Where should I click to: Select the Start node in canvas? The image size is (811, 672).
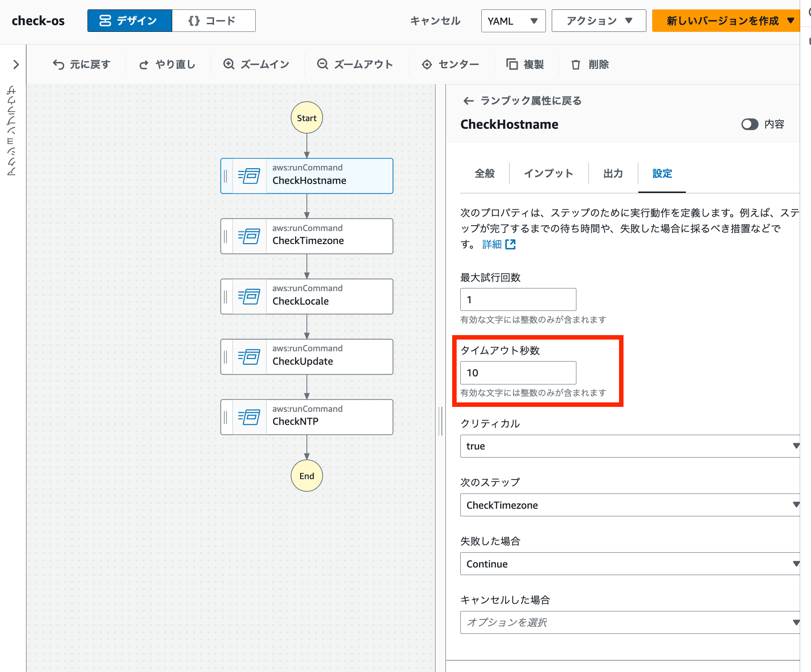tap(307, 118)
